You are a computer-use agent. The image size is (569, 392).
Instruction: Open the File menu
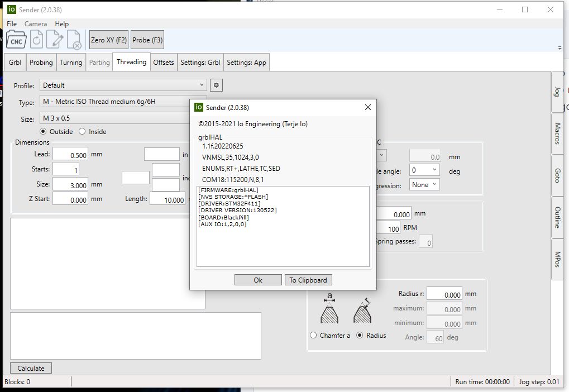(x=12, y=24)
